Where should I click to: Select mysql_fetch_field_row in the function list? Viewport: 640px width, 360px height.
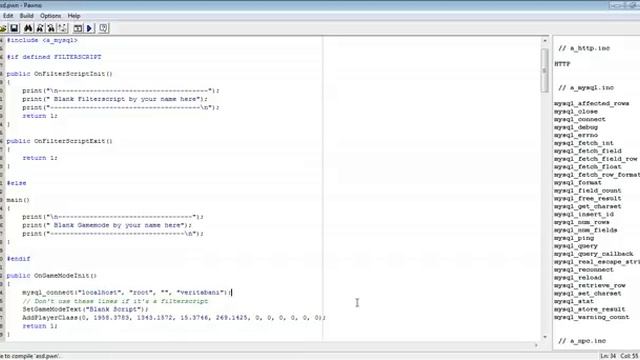[x=596, y=159]
